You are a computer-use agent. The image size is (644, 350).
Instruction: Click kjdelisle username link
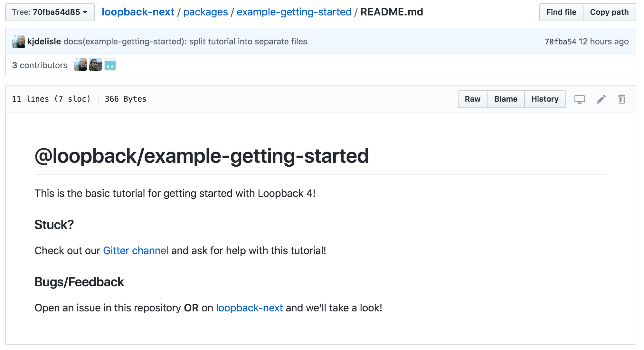44,41
